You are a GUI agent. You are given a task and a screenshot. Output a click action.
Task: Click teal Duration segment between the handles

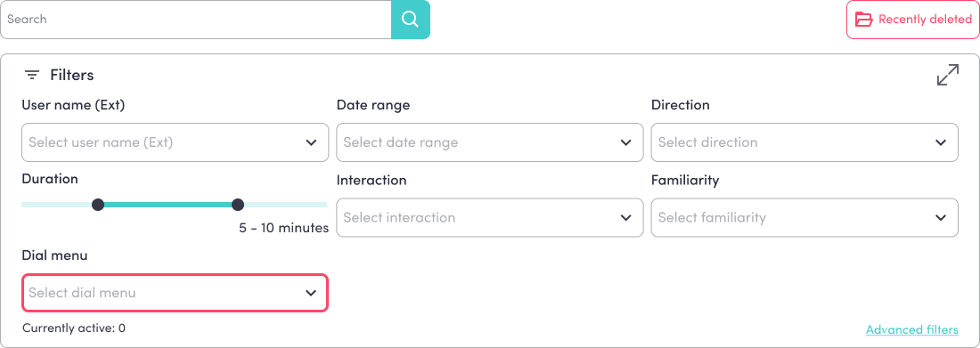167,205
